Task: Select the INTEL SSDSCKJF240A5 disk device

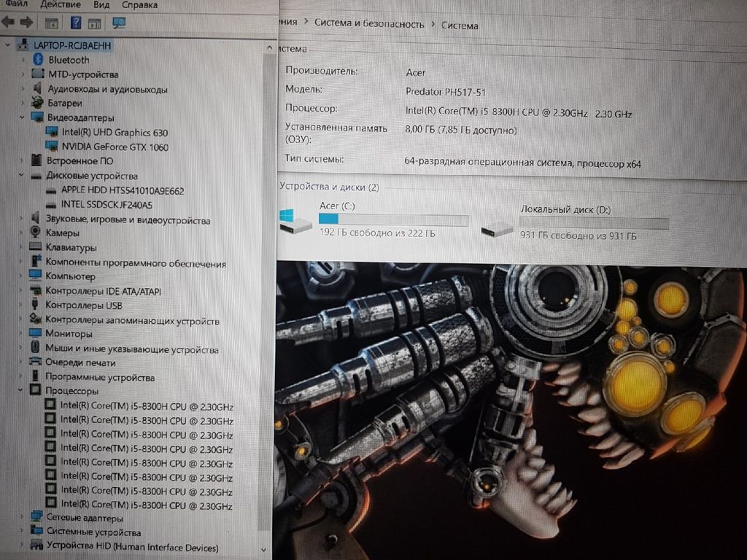Action: click(x=107, y=205)
